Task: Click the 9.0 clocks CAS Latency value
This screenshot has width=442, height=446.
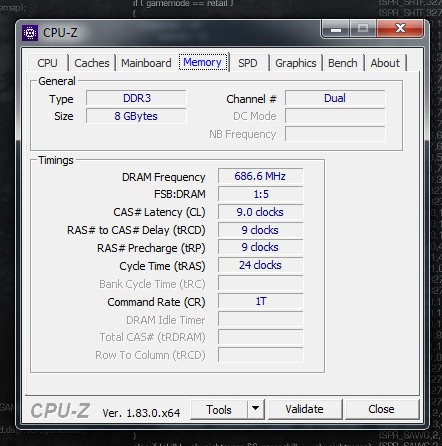Action: 260,212
